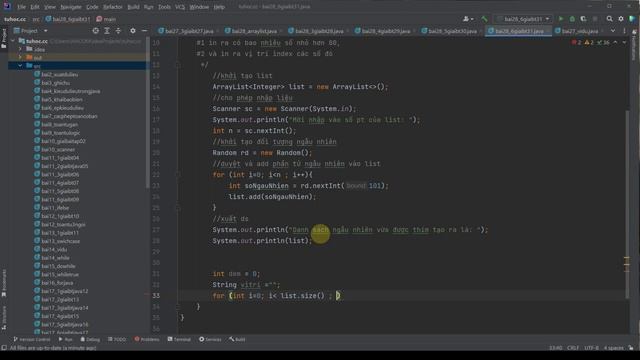Open the Refactor menu
640x360 pixels.
pyautogui.click(x=113, y=7)
